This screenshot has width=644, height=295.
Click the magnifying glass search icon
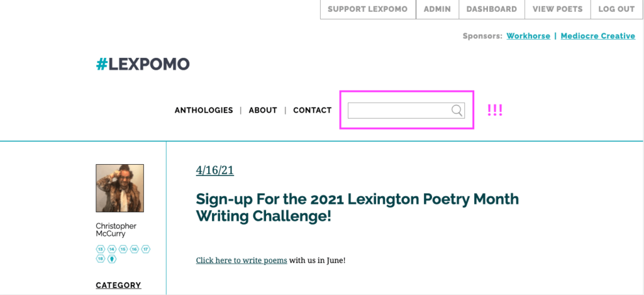(x=457, y=110)
